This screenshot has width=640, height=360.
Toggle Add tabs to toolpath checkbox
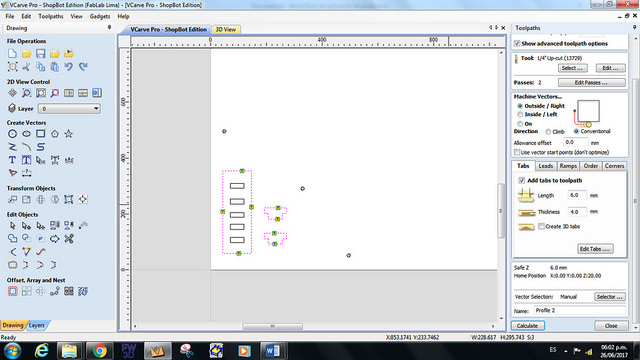522,180
